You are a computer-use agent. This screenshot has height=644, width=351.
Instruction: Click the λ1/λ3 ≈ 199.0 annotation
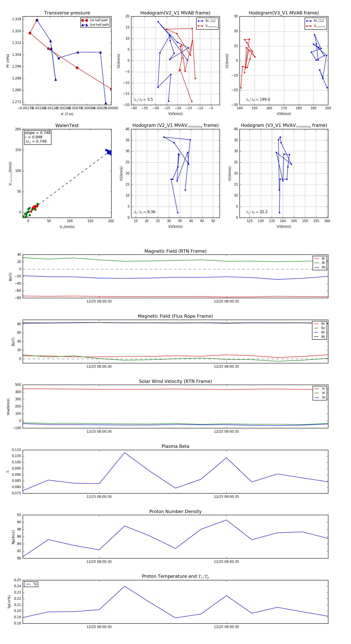coord(258,100)
